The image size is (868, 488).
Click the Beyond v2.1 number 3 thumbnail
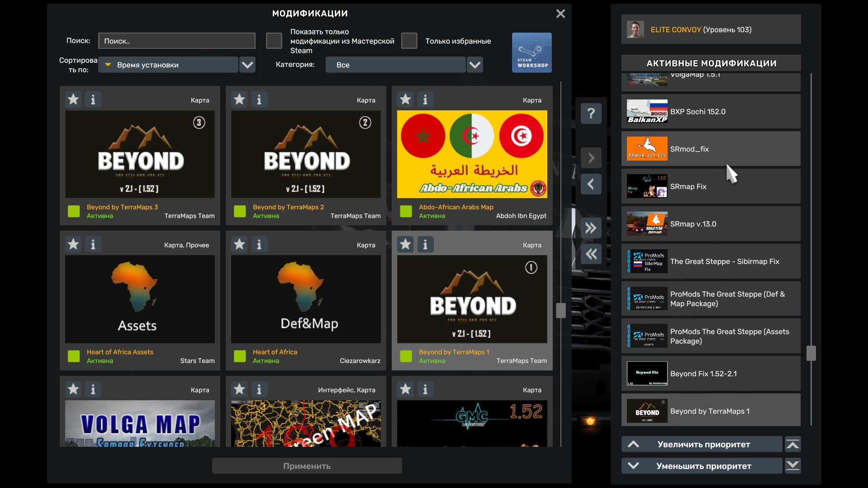[x=140, y=154]
